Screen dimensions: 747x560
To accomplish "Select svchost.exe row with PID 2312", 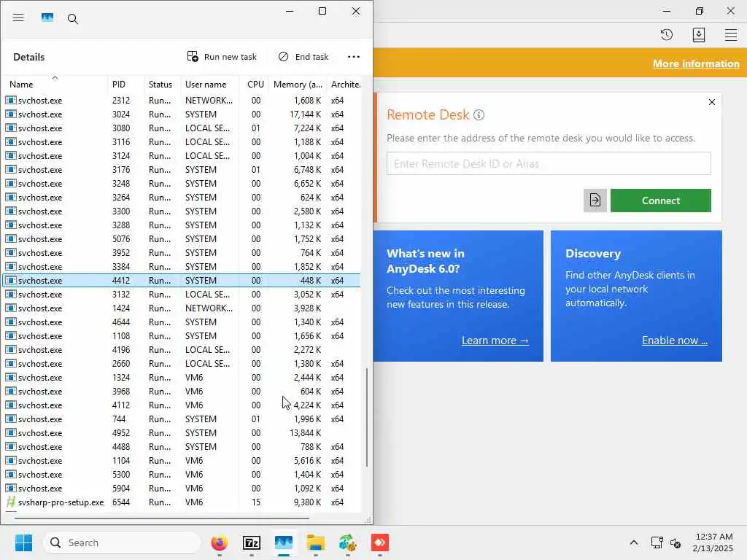I will coord(182,101).
